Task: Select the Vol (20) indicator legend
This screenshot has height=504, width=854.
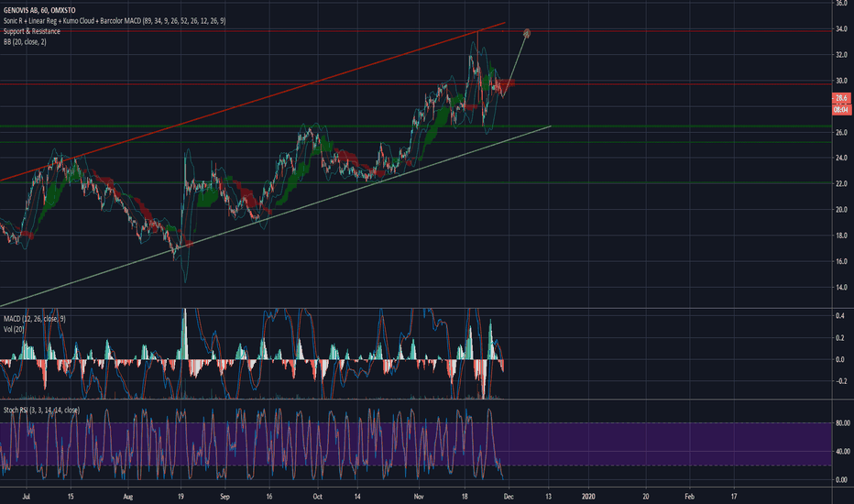Action: (14, 329)
